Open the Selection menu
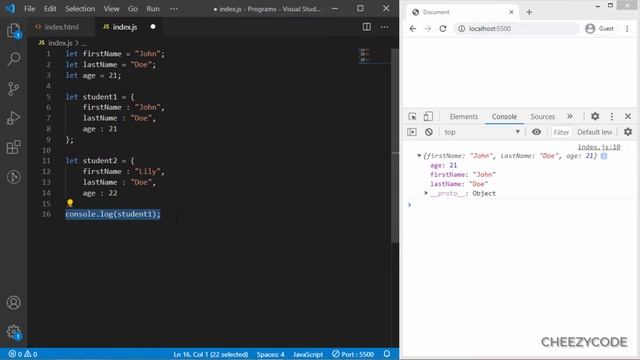The image size is (640, 360). pos(80,9)
